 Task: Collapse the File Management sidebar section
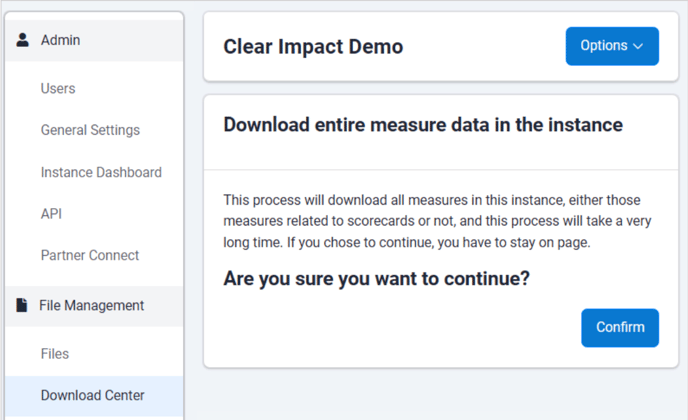[x=94, y=306]
